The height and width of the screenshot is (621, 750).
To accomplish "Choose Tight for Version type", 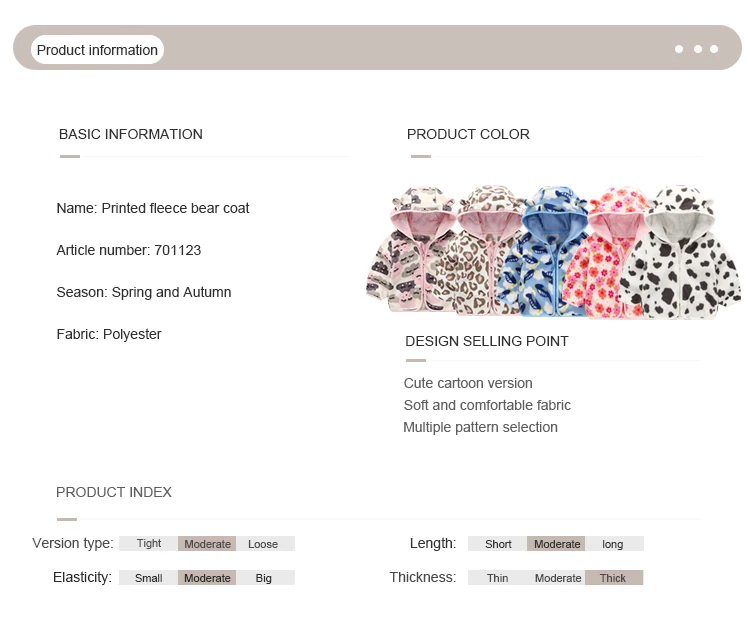I will click(149, 543).
